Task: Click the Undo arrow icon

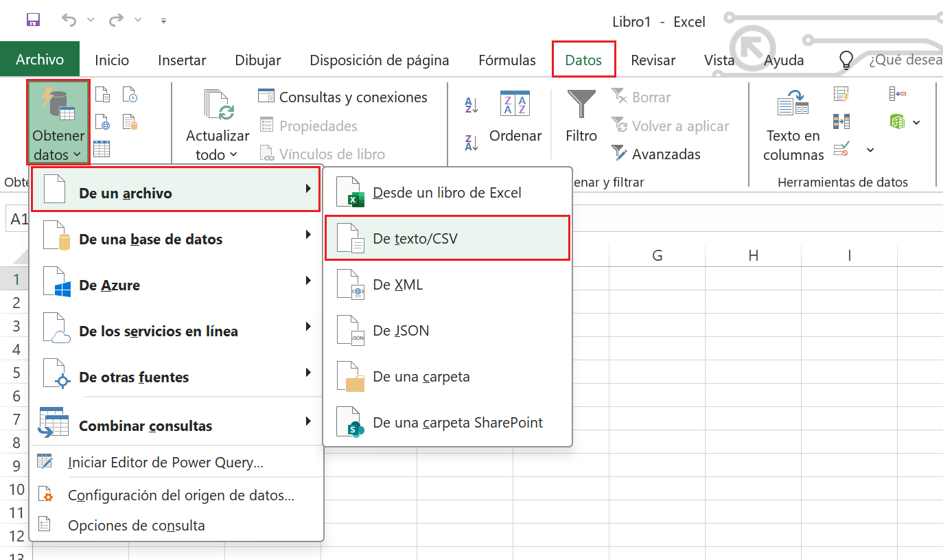Action: [x=69, y=21]
